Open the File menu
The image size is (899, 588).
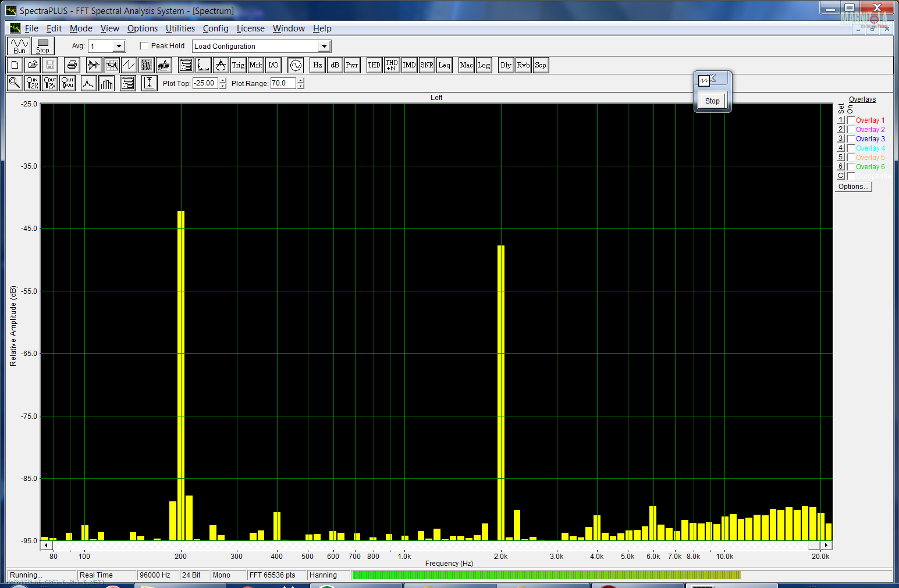pos(31,28)
